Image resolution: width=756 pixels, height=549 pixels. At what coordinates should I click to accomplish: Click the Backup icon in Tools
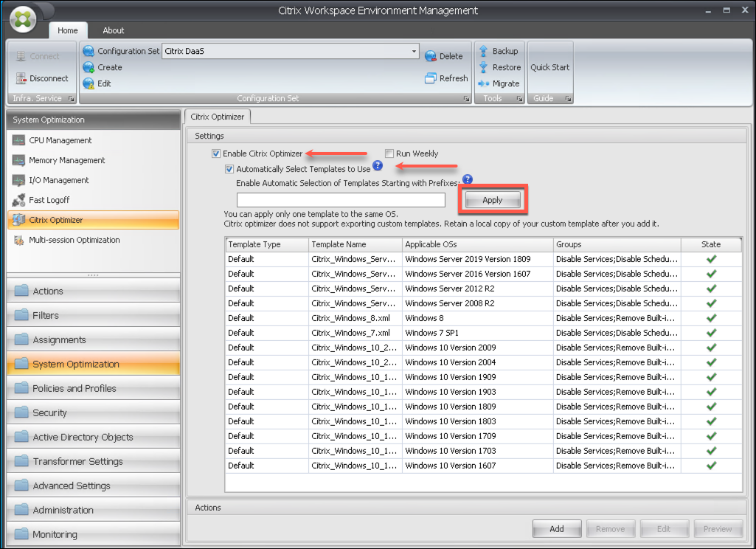(x=484, y=51)
